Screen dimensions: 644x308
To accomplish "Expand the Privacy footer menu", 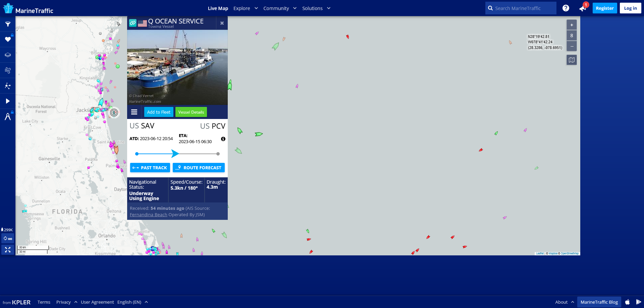I will [x=66, y=302].
